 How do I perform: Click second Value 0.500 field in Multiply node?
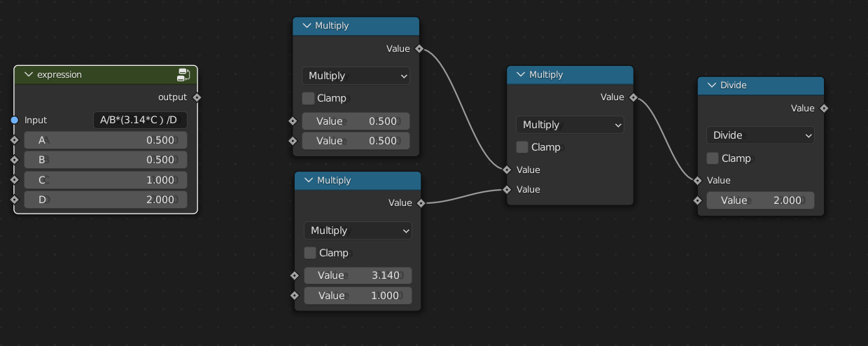pos(356,141)
